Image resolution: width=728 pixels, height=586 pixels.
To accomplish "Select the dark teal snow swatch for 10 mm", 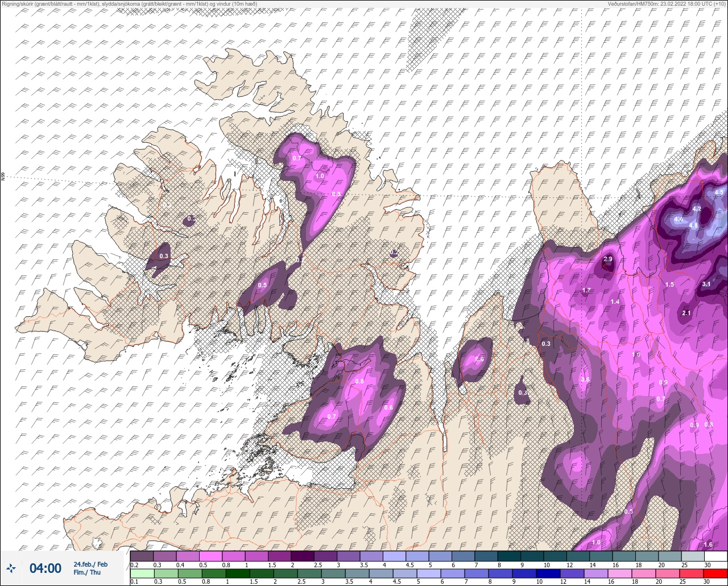I will click(555, 556).
